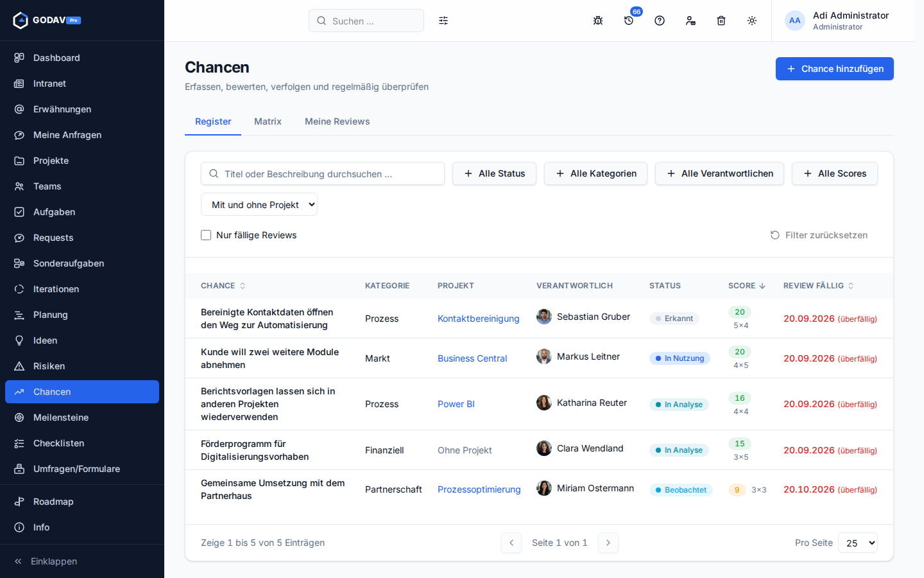This screenshot has width=924, height=578.
Task: Open Risiken in the sidebar
Action: click(x=82, y=366)
